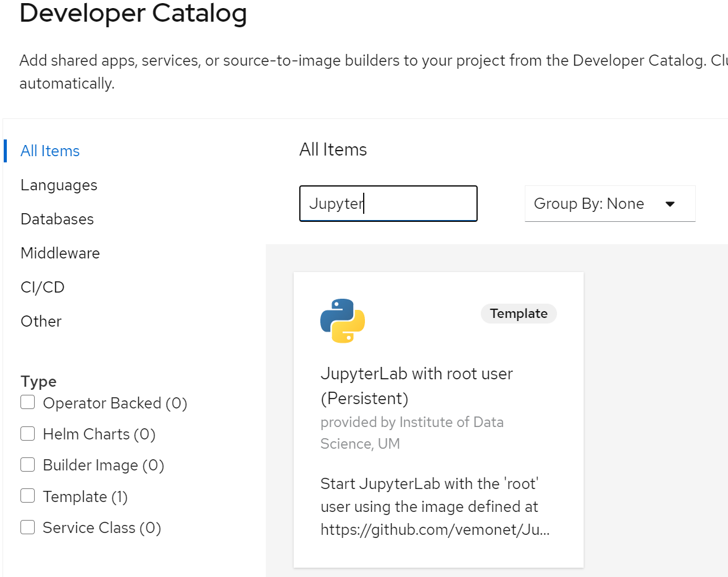The height and width of the screenshot is (577, 728).
Task: Focus the Jupyter search field
Action: click(x=388, y=203)
